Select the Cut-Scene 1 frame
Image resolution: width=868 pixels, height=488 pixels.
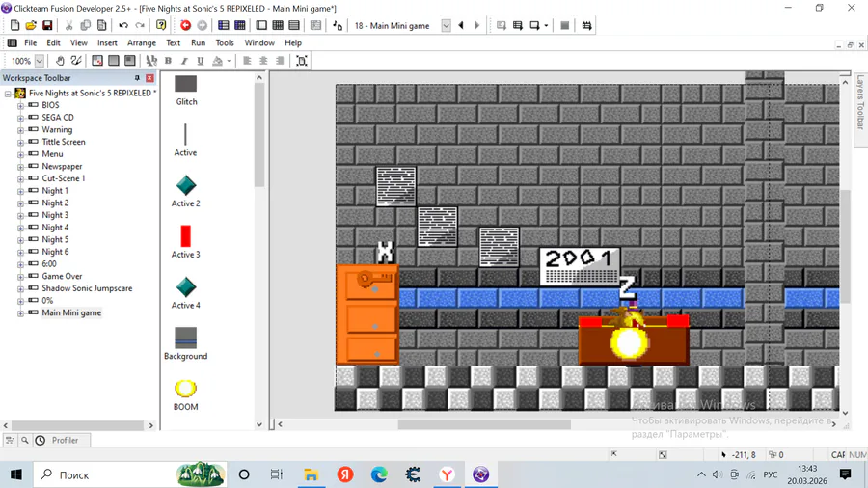(x=64, y=178)
